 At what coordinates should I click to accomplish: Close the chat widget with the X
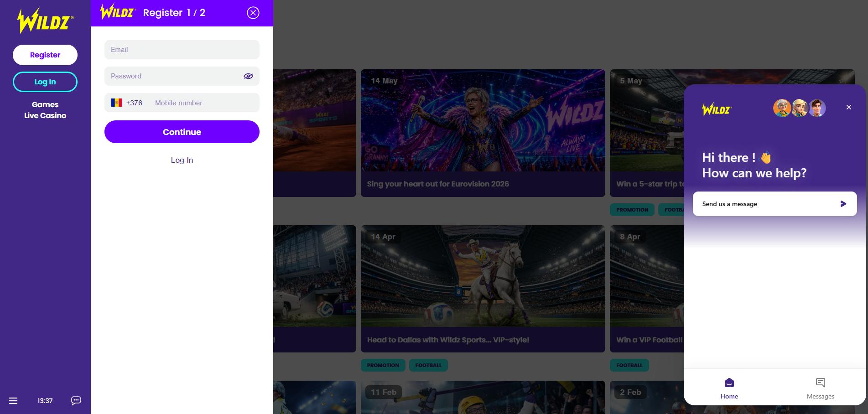tap(849, 107)
